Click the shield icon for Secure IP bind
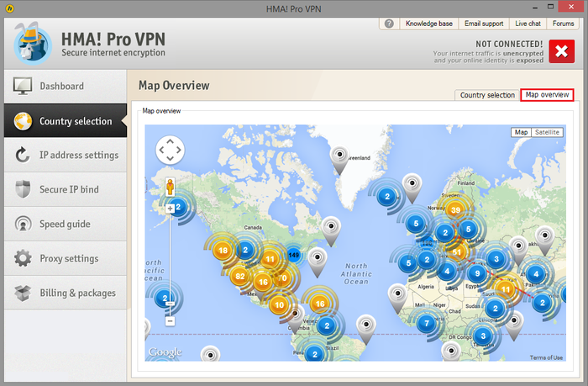 point(23,189)
